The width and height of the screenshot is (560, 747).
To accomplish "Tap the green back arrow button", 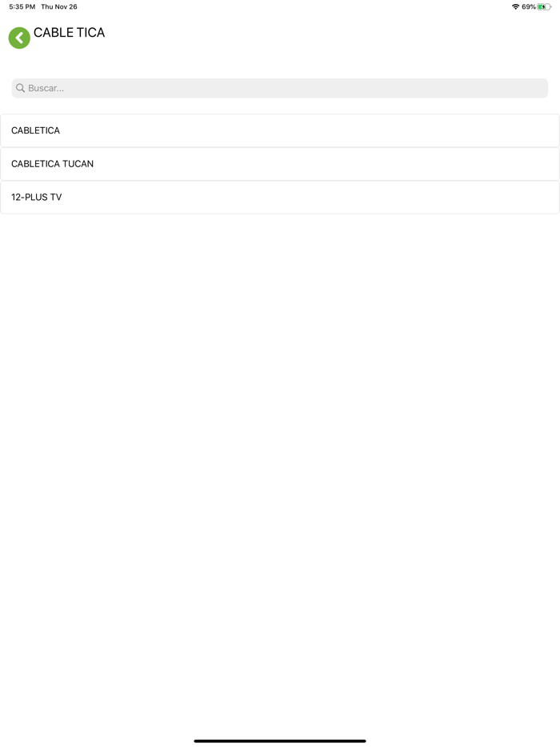I will (x=19, y=38).
